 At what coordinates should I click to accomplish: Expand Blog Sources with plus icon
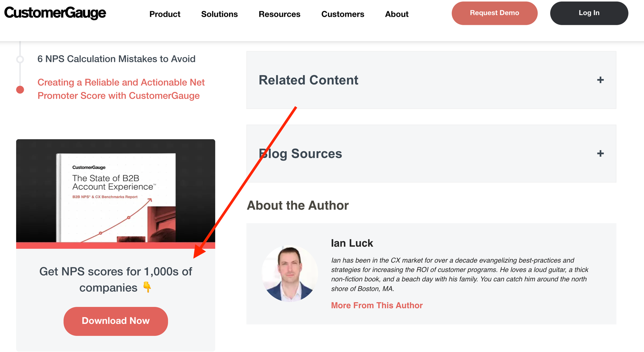600,153
